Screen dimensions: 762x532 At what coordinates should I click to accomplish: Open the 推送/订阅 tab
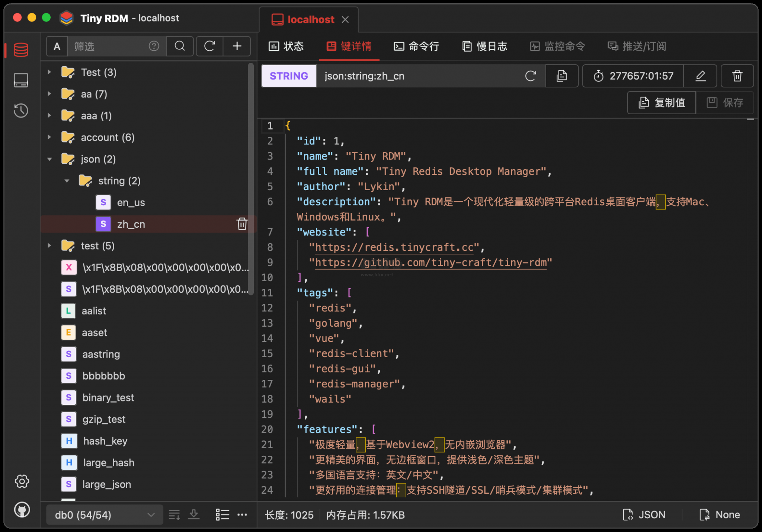(x=637, y=46)
